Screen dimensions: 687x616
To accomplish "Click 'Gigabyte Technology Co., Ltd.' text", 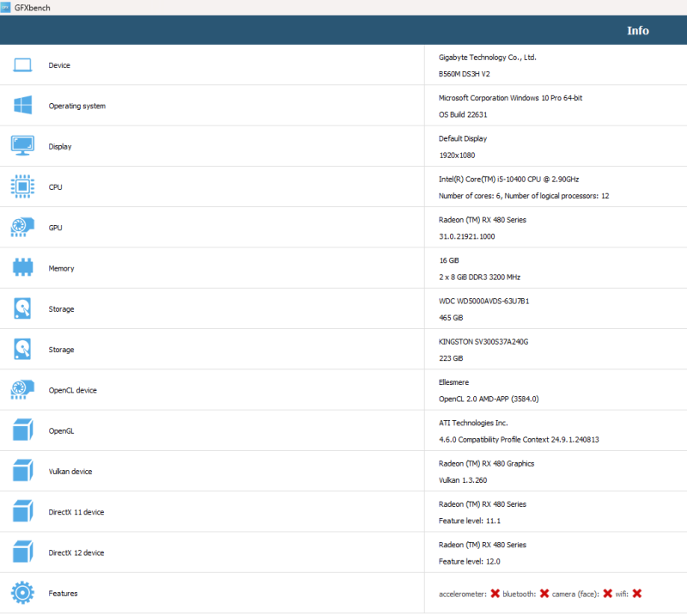I will click(487, 58).
